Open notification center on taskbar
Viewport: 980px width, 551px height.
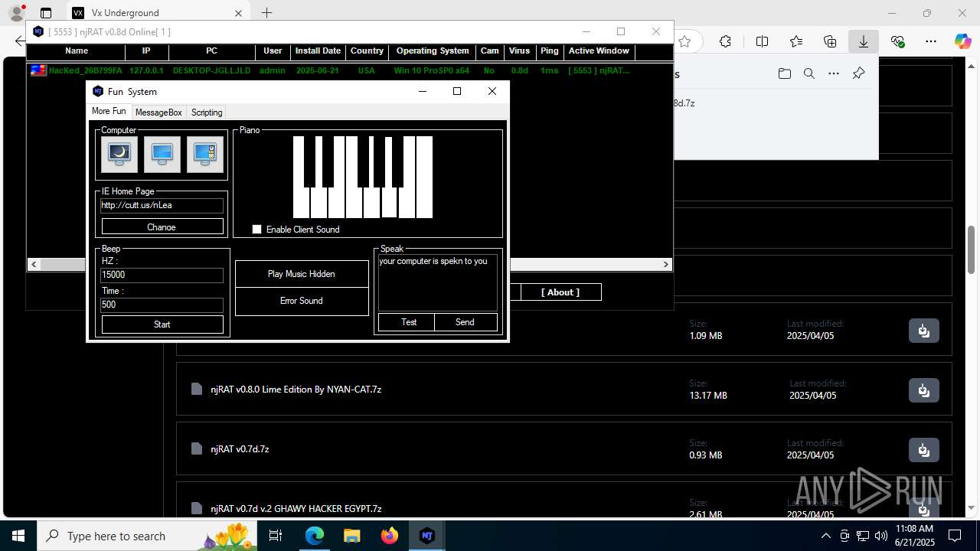tap(955, 536)
